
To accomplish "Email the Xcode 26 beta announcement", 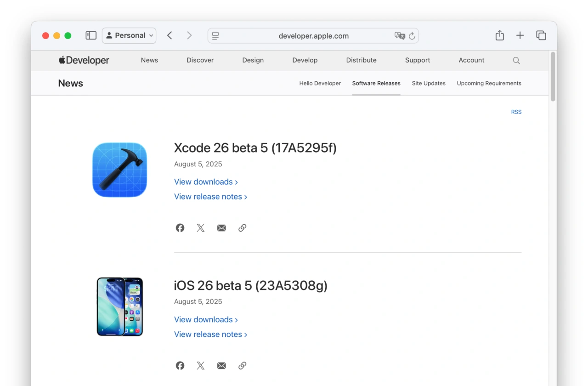I will pyautogui.click(x=221, y=227).
